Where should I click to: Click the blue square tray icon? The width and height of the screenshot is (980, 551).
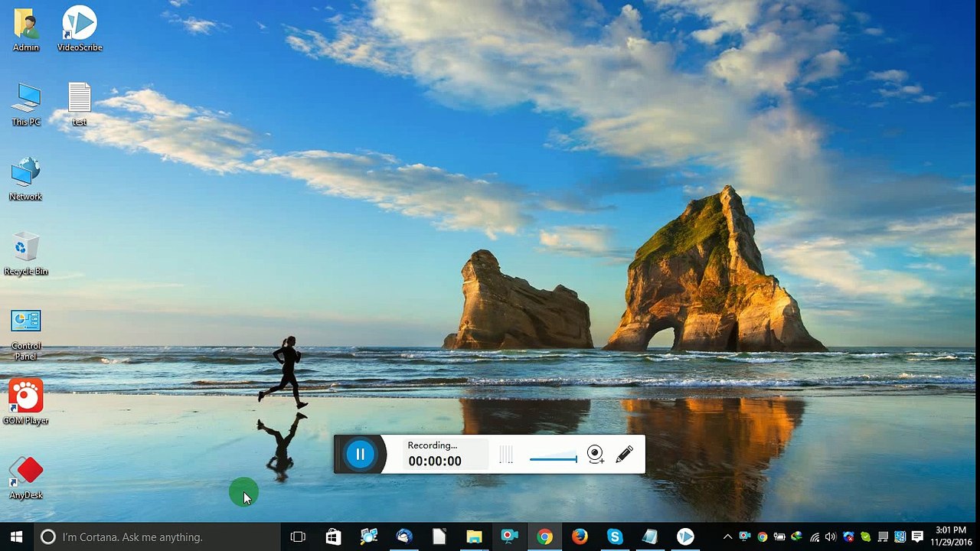900,537
